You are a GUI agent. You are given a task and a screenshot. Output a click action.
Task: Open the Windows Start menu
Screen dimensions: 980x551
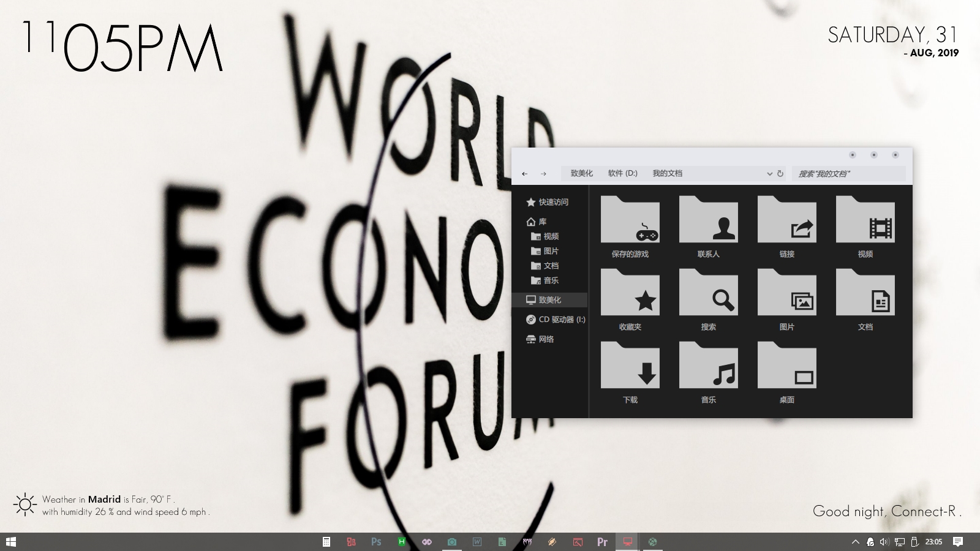pos(10,542)
